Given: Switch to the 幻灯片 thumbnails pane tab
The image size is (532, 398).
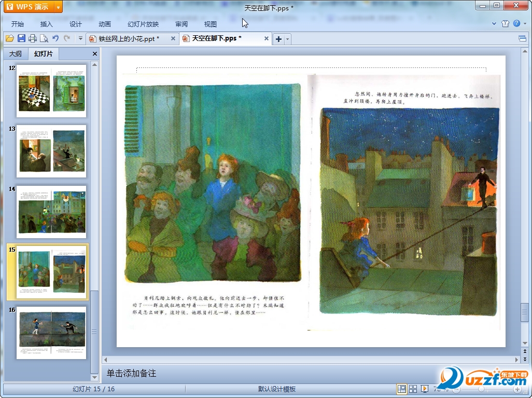Looking at the screenshot, I should point(43,53).
